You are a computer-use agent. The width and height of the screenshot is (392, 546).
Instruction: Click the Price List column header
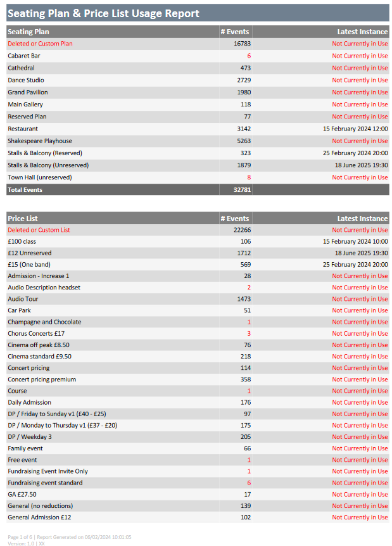point(23,219)
